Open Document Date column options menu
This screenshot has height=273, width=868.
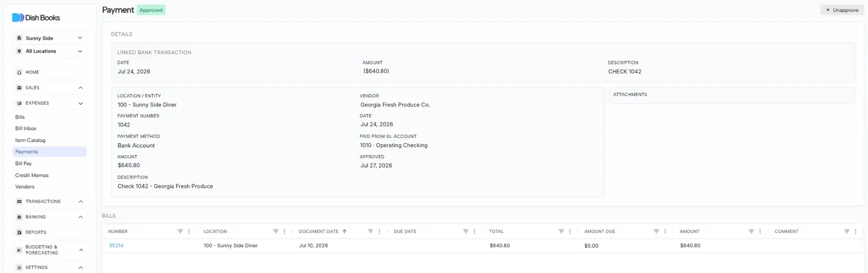coord(379,232)
